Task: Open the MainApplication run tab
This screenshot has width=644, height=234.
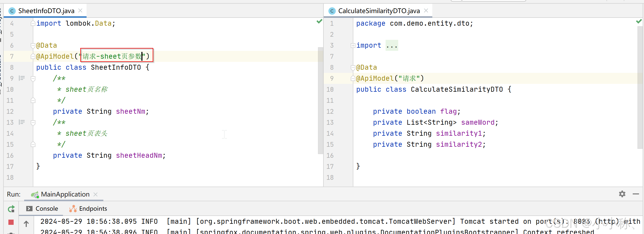Action: [65, 194]
